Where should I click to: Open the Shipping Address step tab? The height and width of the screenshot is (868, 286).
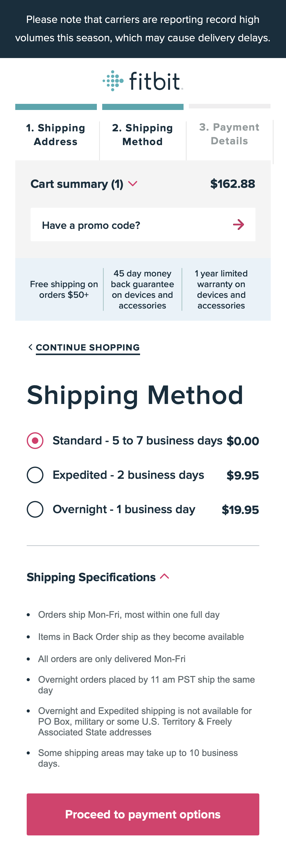tap(56, 135)
